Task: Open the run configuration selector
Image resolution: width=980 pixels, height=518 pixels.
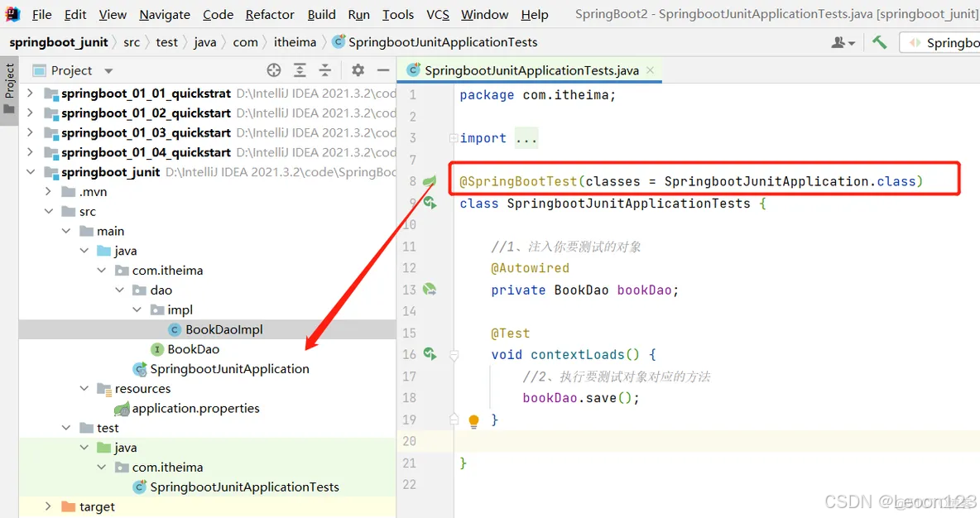Action: pos(940,42)
